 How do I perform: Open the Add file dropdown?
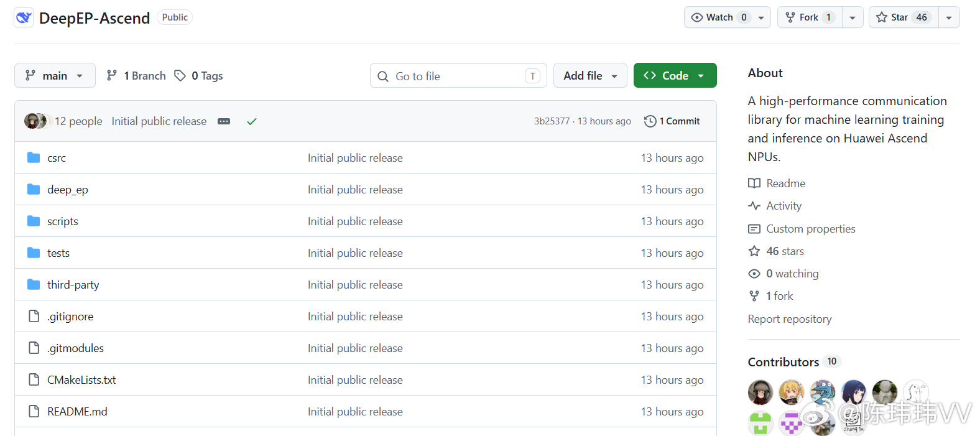pyautogui.click(x=590, y=75)
